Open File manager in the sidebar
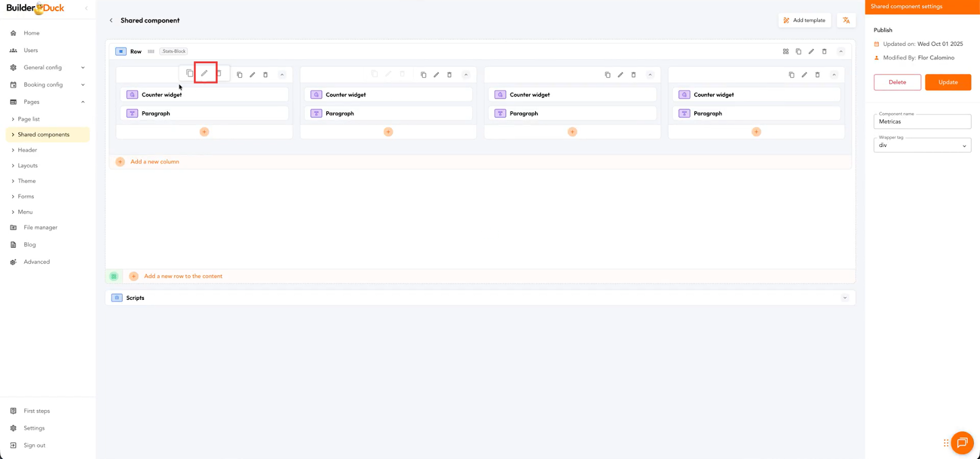This screenshot has width=980, height=459. (x=40, y=227)
